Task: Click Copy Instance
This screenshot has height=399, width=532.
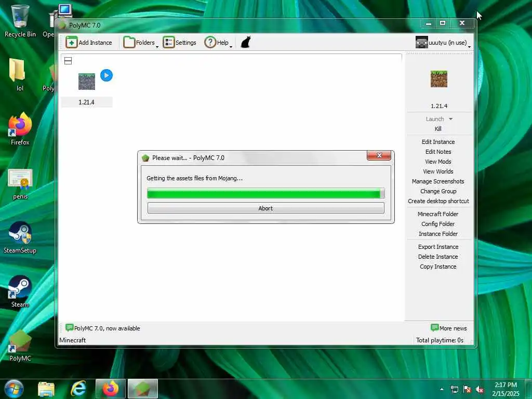Action: [x=438, y=267]
